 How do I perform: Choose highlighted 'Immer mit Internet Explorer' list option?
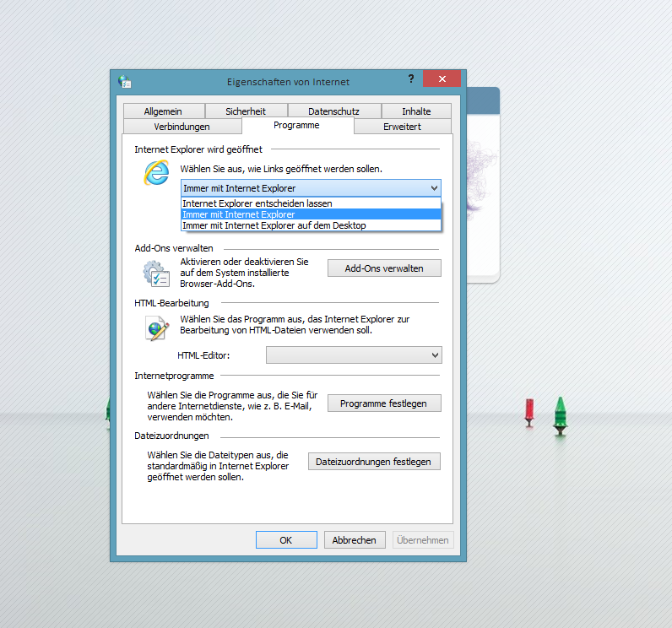(x=311, y=214)
